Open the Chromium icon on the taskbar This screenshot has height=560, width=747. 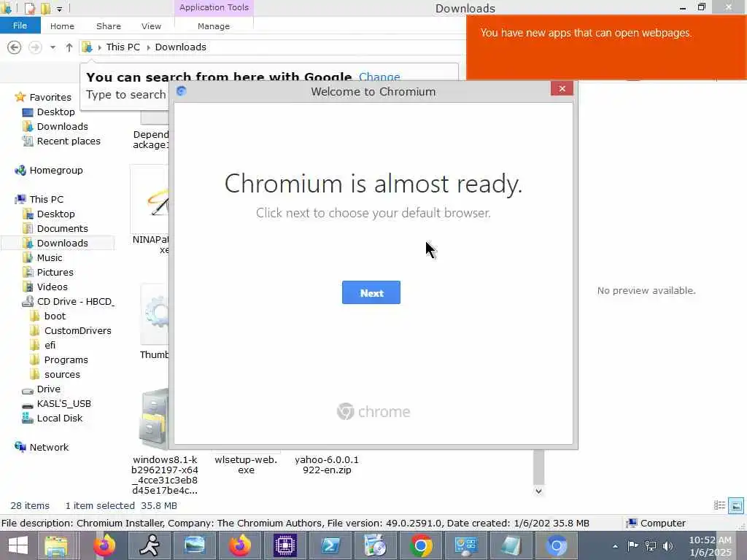[556, 545]
